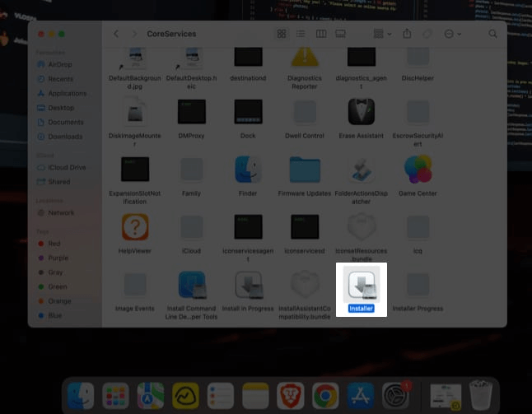Click the Edit Tags toolbar button

coord(427,34)
